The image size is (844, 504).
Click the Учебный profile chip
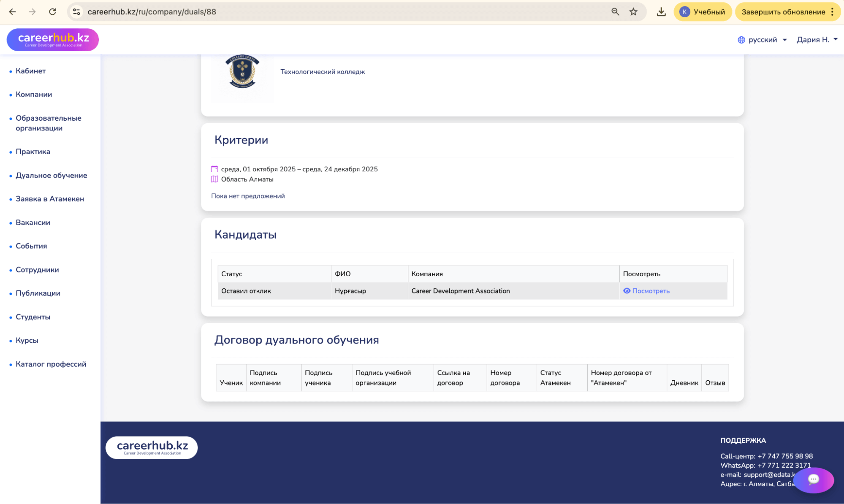click(703, 12)
